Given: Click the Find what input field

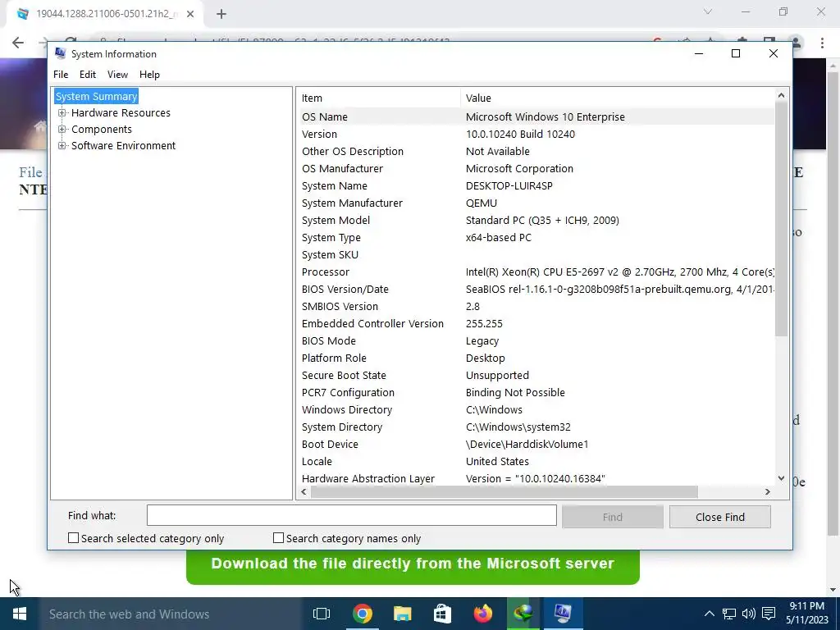Looking at the screenshot, I should [x=351, y=515].
